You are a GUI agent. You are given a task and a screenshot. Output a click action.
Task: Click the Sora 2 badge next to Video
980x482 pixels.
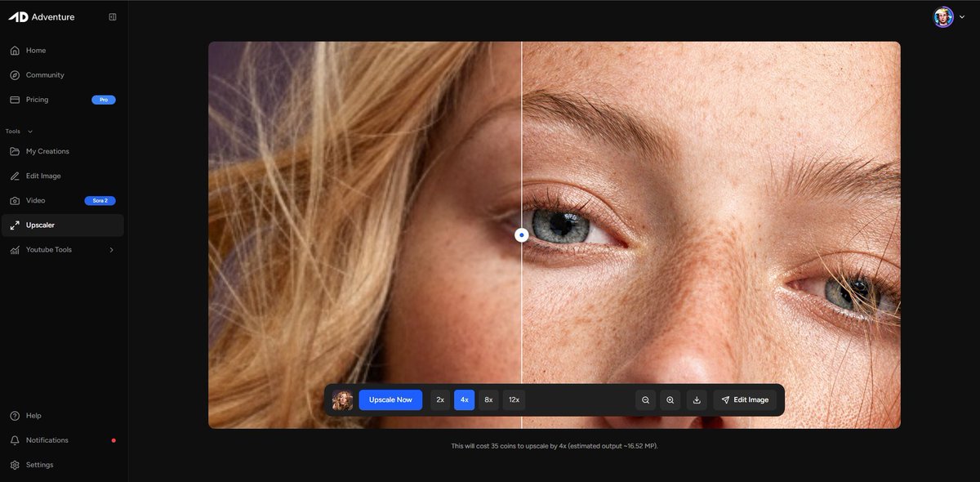coord(100,200)
